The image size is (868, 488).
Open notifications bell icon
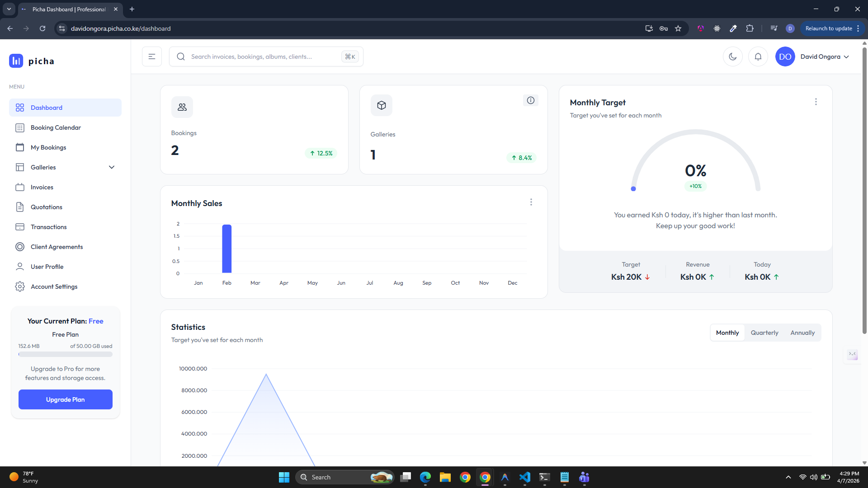758,56
